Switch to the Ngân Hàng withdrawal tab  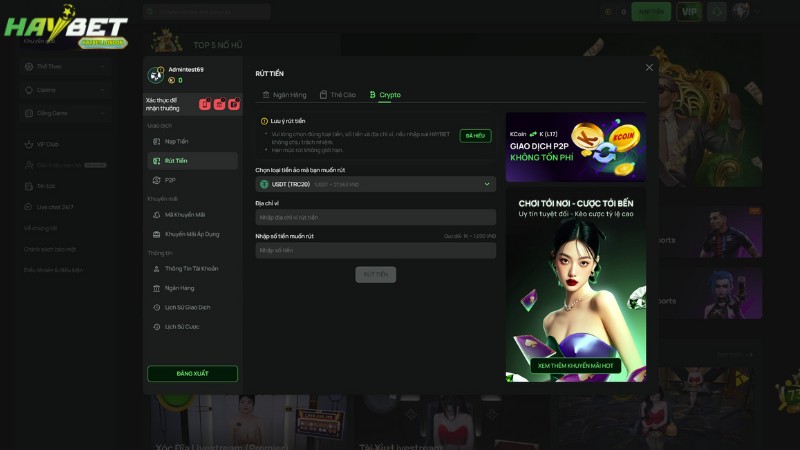[284, 95]
